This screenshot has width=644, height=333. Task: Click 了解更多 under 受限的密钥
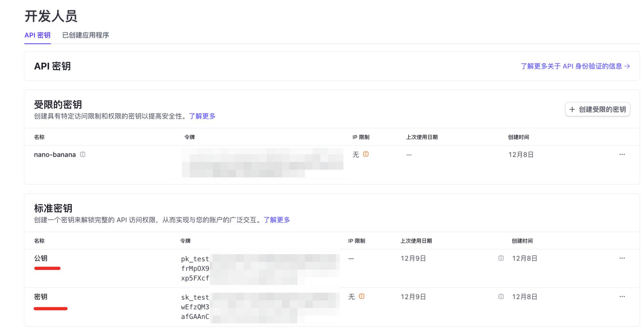click(x=202, y=116)
